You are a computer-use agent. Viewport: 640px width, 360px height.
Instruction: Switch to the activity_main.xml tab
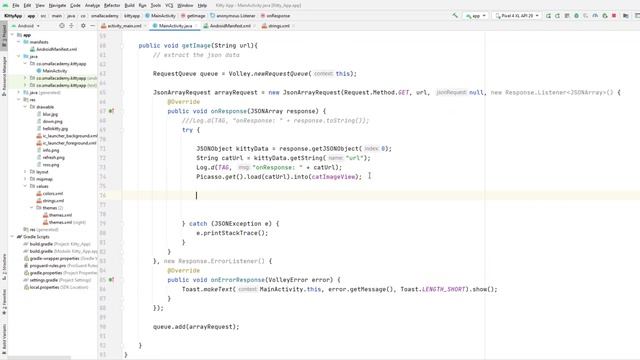124,26
